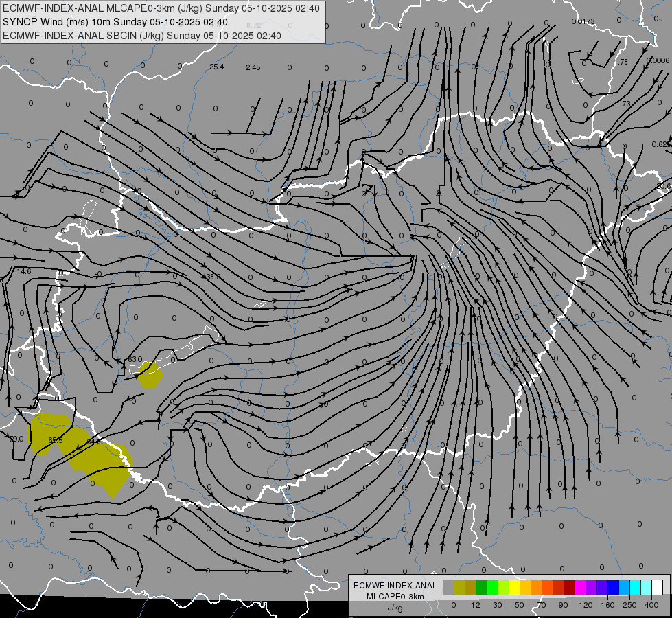The height and width of the screenshot is (618, 672).
Task: Click the olive swatch after the gray one
Action: [x=459, y=587]
